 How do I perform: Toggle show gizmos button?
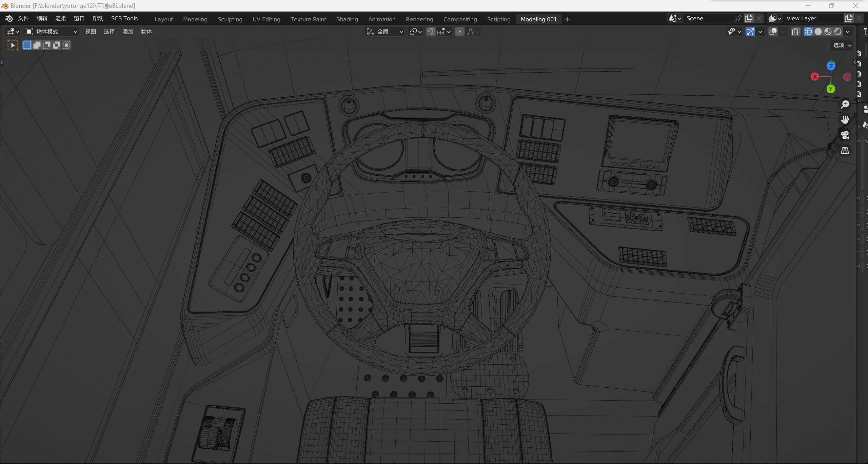pos(750,32)
